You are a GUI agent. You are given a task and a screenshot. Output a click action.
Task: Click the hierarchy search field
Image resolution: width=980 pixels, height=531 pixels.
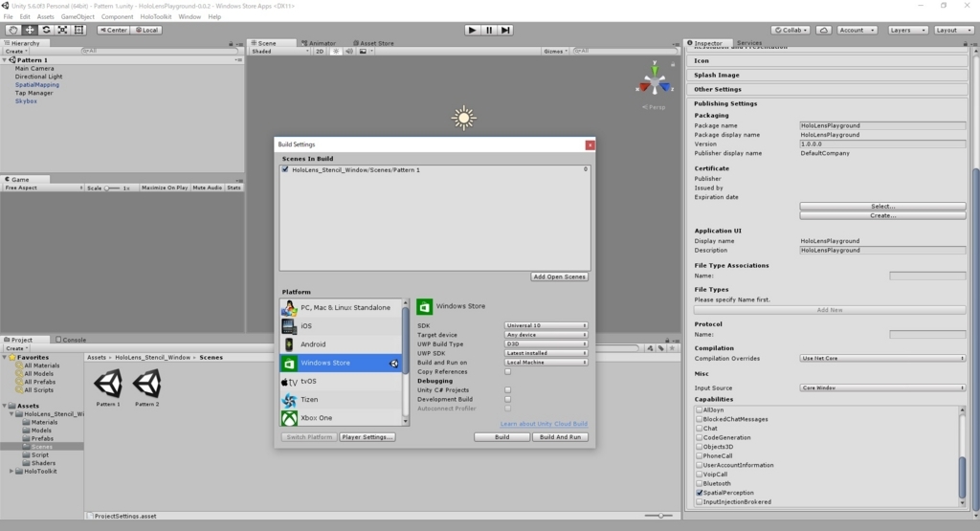pos(160,52)
